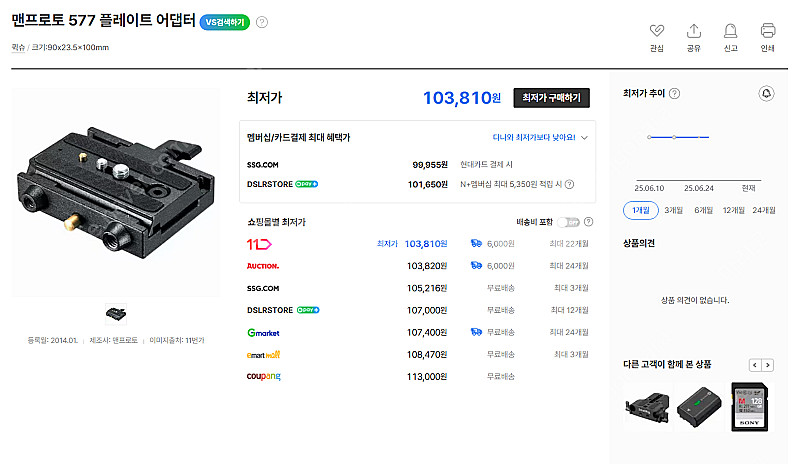Click the 신고 report bell icon
800x464 pixels.
731,31
